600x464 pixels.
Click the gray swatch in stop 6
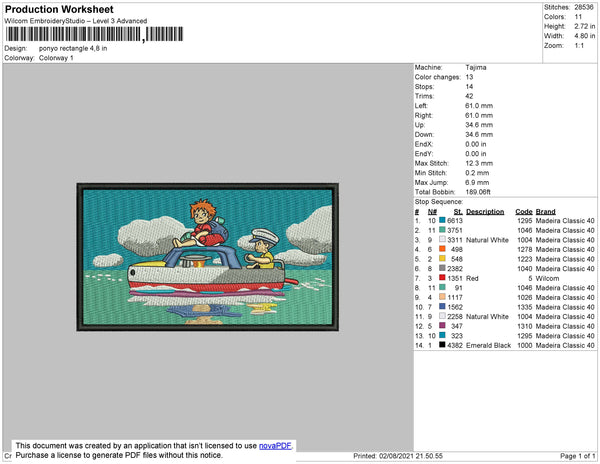442,268
